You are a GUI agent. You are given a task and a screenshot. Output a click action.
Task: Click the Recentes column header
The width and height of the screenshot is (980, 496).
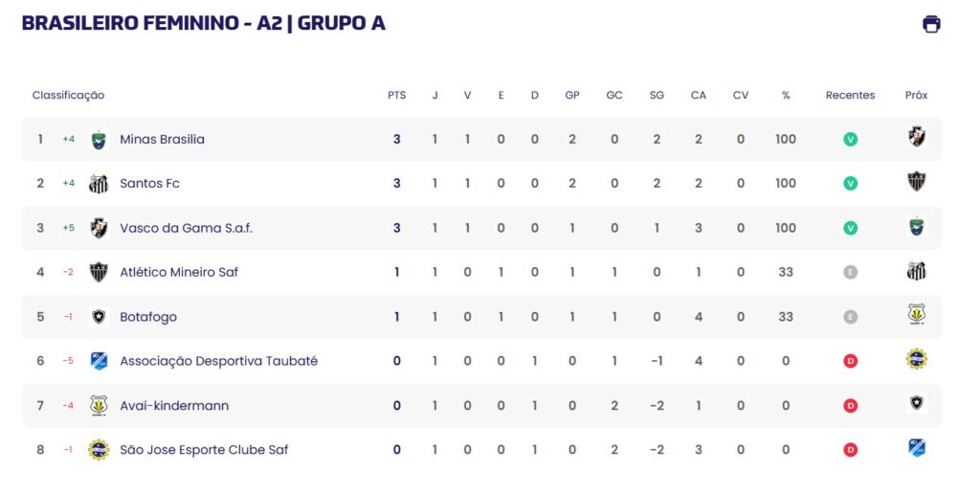point(850,95)
